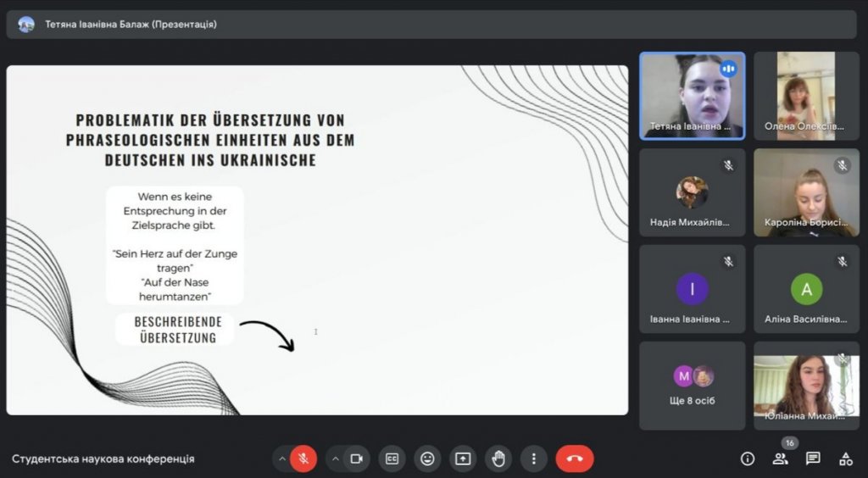Image resolution: width=868 pixels, height=478 pixels.
Task: Turn on closed captions
Action: pos(392,459)
